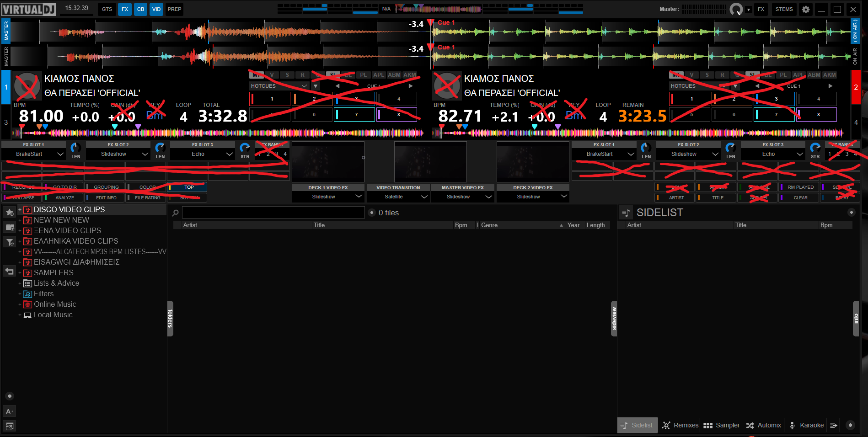Image resolution: width=868 pixels, height=437 pixels.
Task: Toggle deck 2 ABM pad mode
Action: (814, 75)
